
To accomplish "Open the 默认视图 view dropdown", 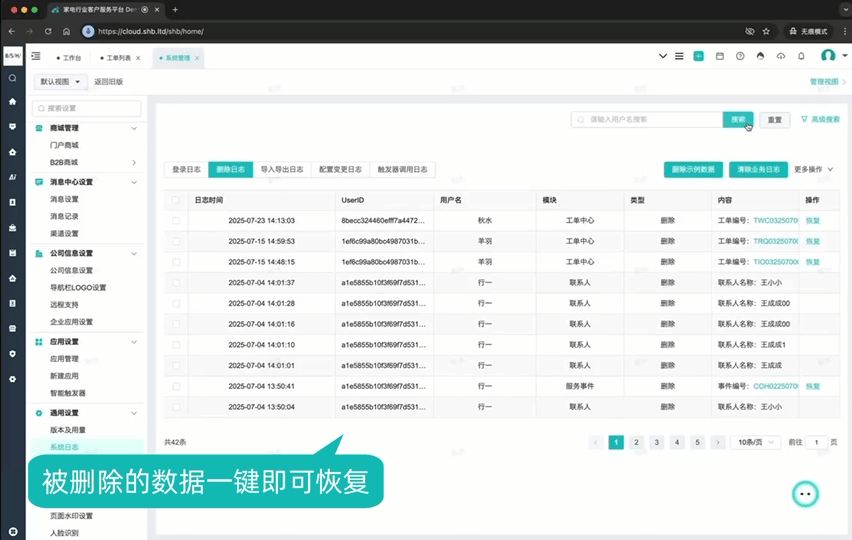I will (x=61, y=82).
